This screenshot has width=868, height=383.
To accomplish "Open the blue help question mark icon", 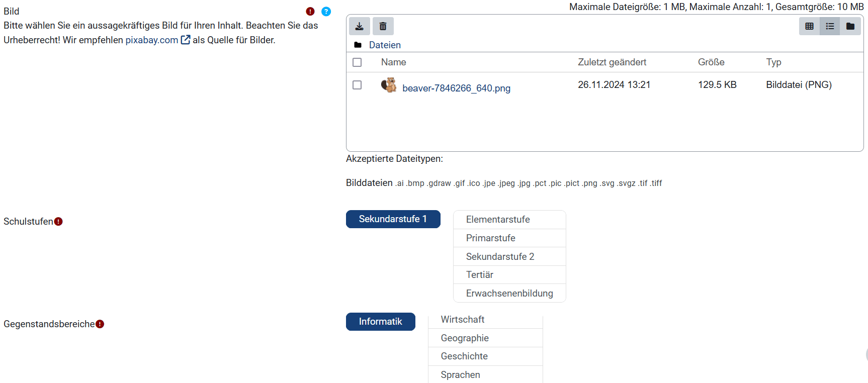I will 326,12.
